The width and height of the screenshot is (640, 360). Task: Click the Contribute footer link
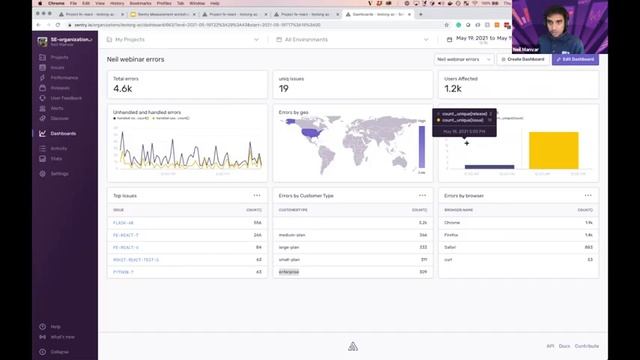(587, 346)
